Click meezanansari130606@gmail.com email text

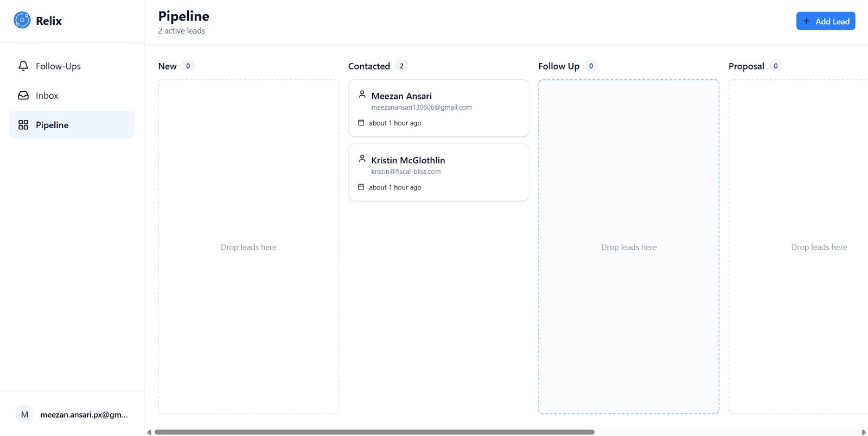pos(422,108)
